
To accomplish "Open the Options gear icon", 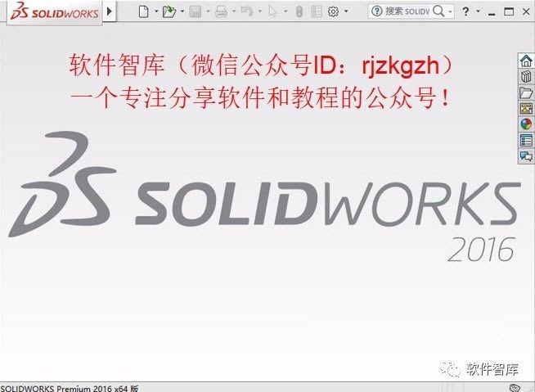I will (x=333, y=11).
